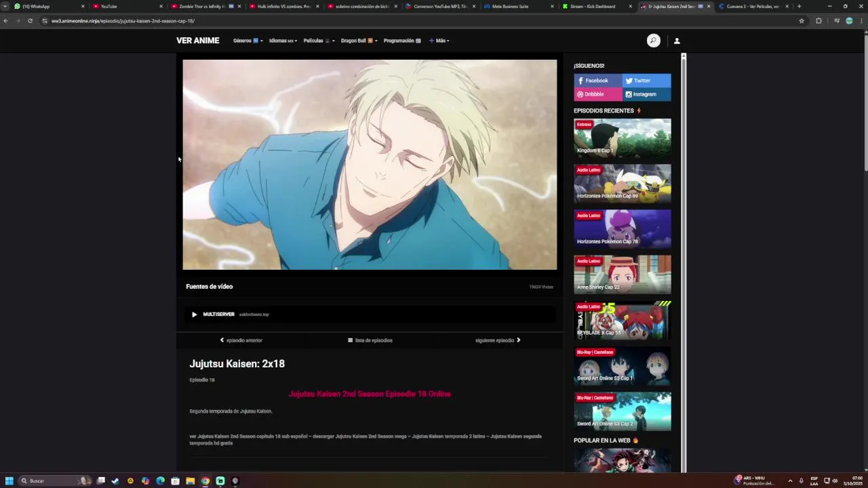Open the tab search chevron at top left
868x488 pixels.
(5, 6)
